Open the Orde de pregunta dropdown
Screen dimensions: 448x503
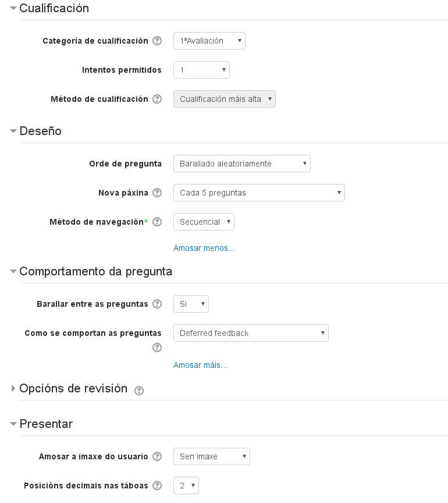[241, 164]
